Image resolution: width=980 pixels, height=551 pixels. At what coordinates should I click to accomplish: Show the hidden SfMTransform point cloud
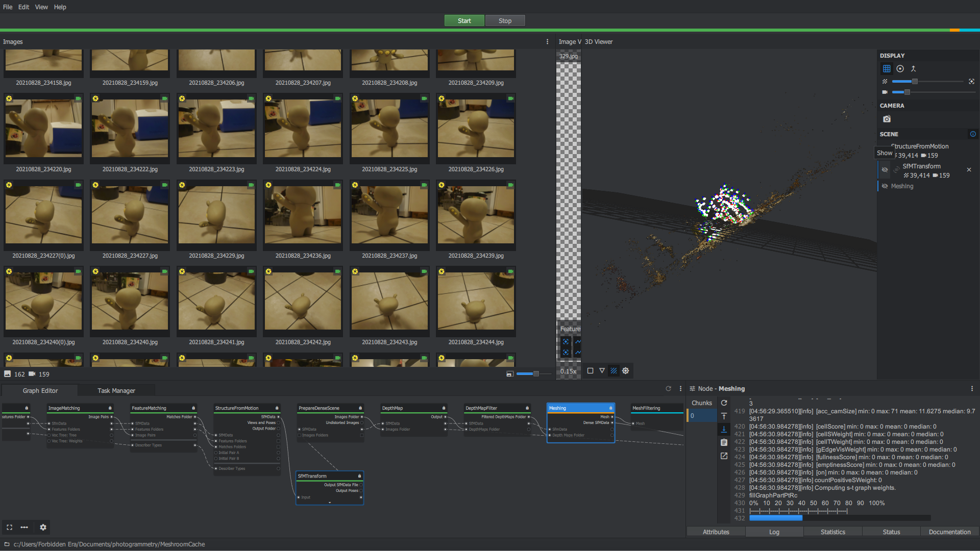(885, 169)
